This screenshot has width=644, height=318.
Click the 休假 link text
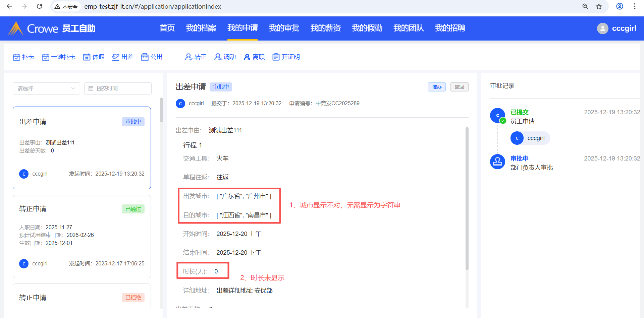99,57
